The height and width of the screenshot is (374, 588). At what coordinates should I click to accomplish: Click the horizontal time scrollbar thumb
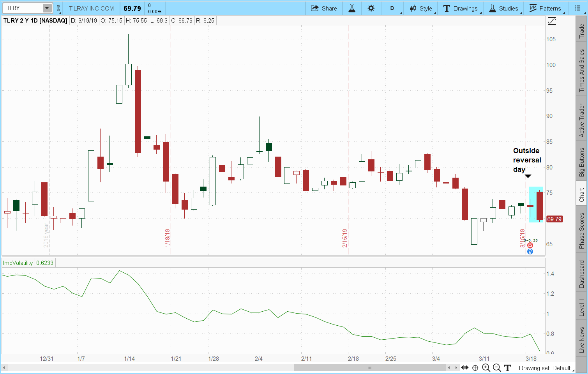(x=369, y=368)
